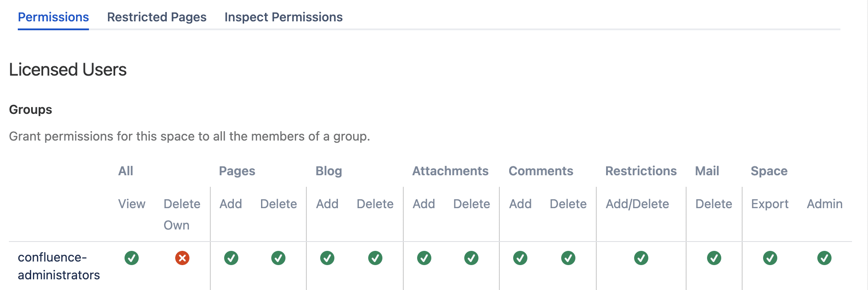Click the Mail Delete permission checkmark
The image size is (868, 290).
pos(714,258)
